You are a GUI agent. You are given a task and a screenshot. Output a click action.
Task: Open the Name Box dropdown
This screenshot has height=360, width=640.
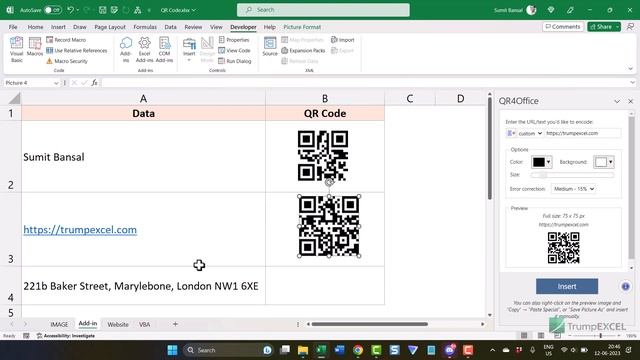point(56,83)
